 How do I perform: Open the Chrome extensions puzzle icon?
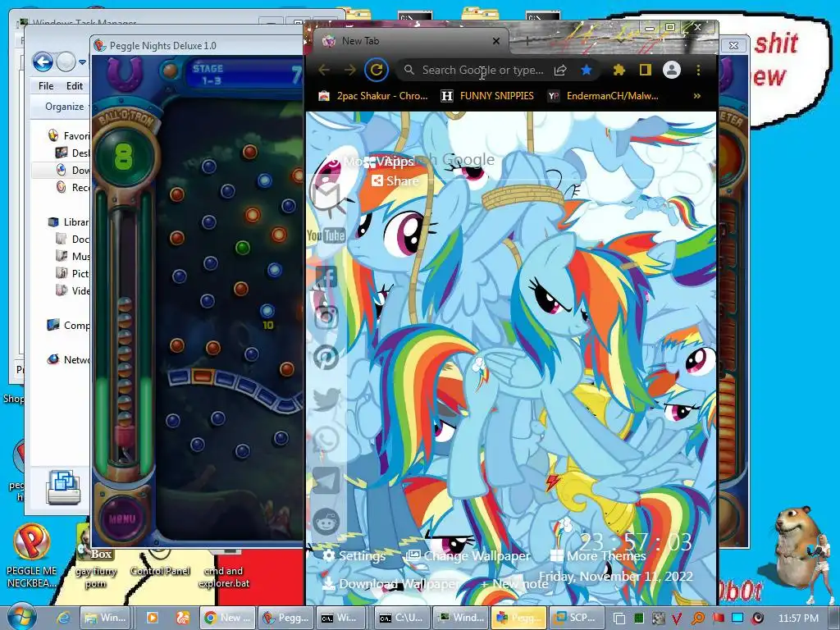click(x=619, y=70)
